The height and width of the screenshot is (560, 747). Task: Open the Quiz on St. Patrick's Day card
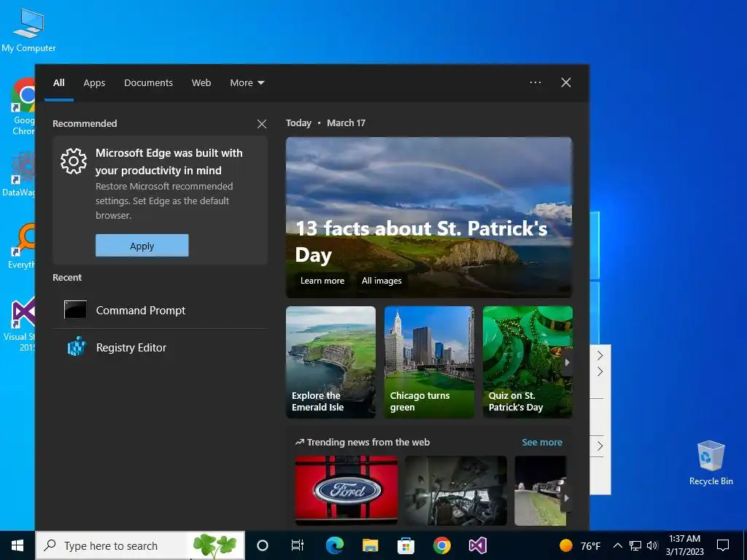click(527, 362)
